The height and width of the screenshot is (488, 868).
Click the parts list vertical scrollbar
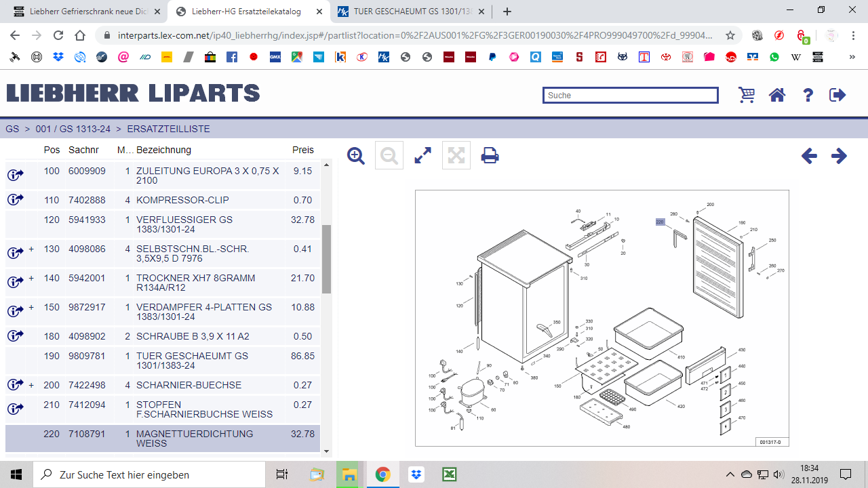(326, 258)
